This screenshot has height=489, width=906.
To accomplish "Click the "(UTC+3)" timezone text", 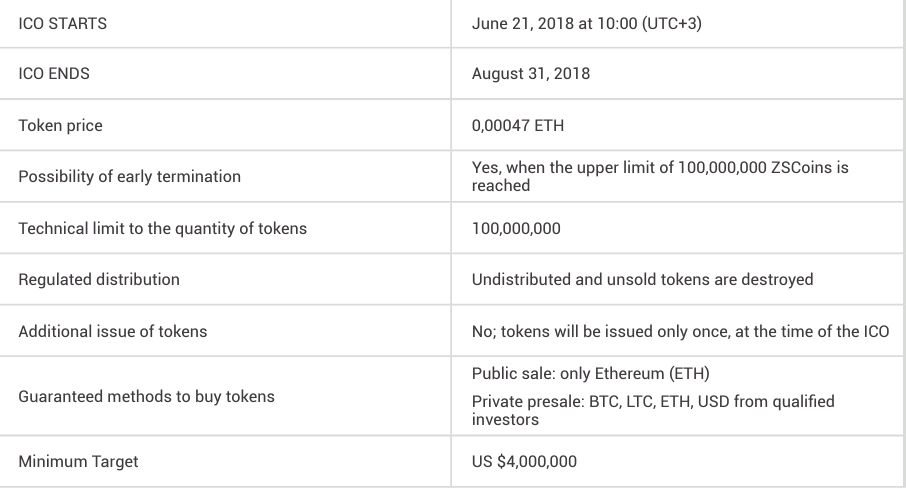I will (x=670, y=23).
